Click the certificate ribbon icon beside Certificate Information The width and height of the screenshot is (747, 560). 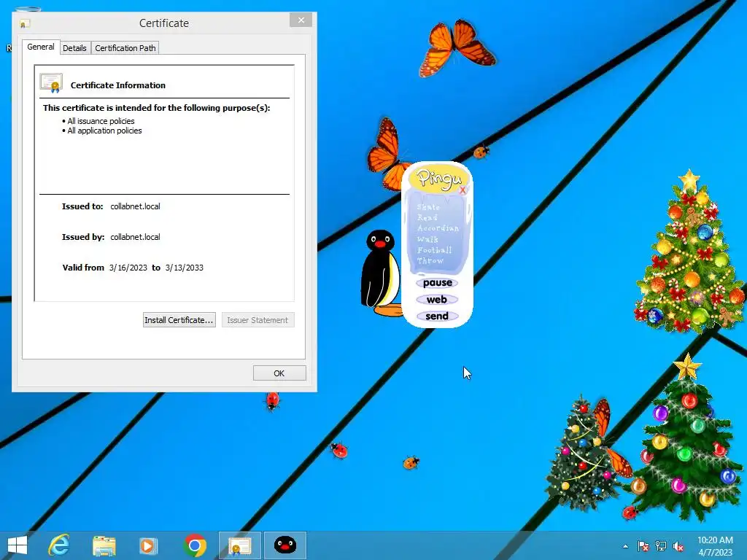pos(52,83)
